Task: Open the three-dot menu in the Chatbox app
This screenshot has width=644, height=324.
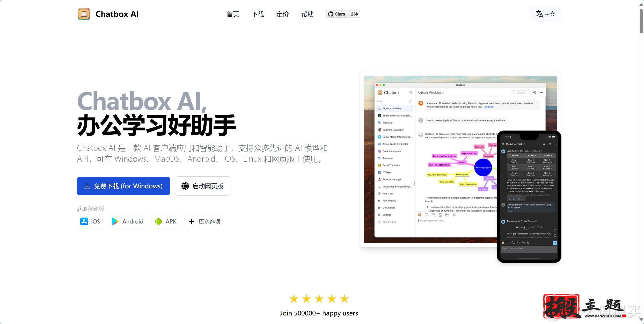Action: coord(541,92)
